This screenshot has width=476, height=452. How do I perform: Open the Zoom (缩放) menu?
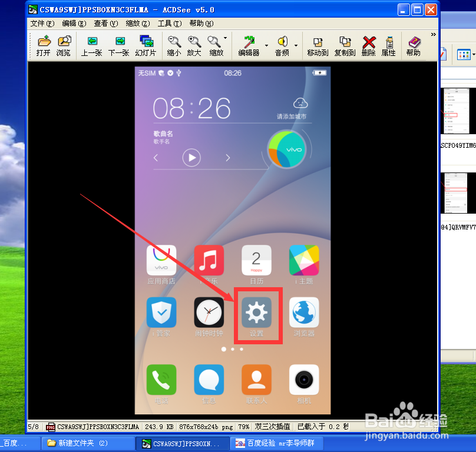[x=138, y=24]
